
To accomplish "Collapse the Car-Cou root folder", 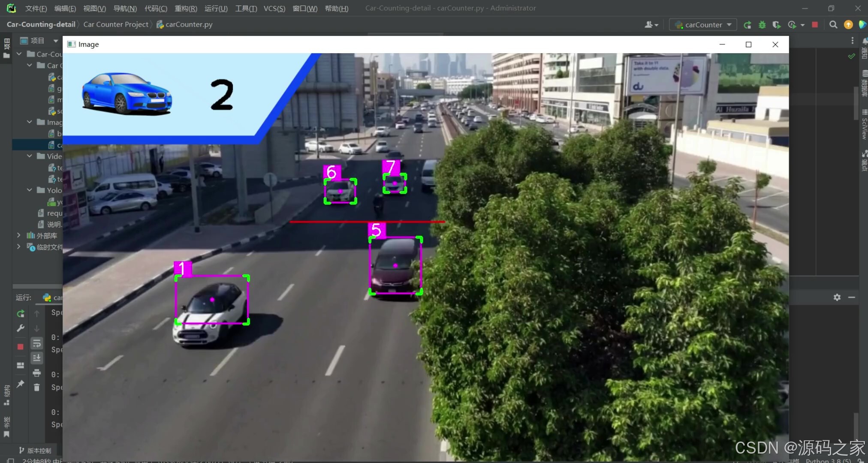I will point(19,54).
